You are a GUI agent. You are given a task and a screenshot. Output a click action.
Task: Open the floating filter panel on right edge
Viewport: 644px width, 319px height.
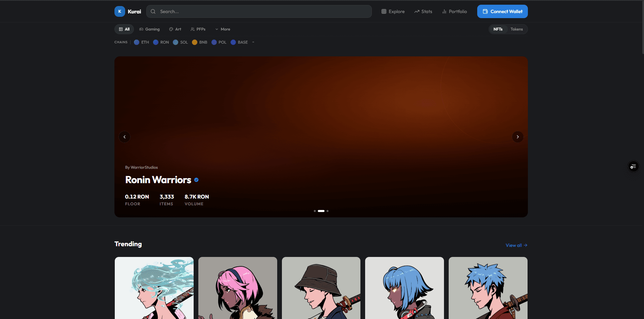click(633, 166)
